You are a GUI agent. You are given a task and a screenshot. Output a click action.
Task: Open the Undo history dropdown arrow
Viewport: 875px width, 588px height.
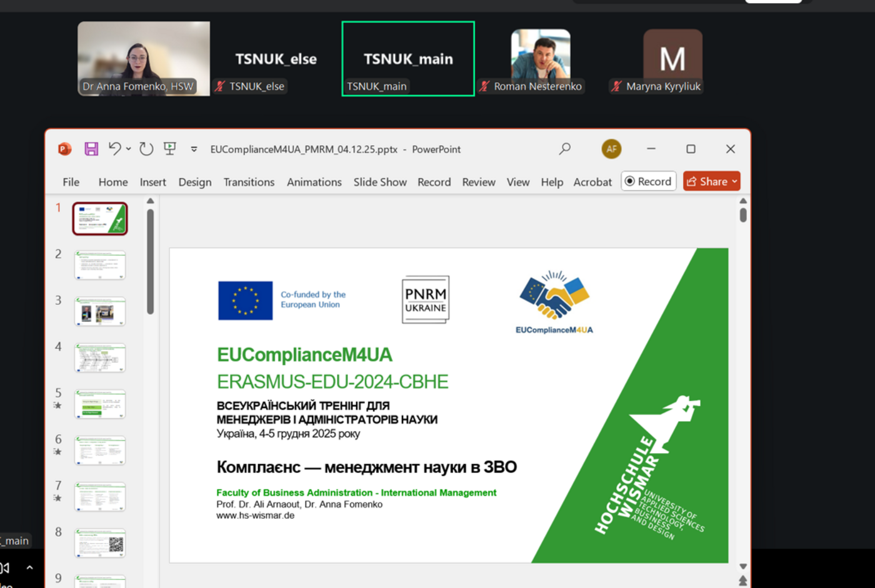tap(128, 149)
